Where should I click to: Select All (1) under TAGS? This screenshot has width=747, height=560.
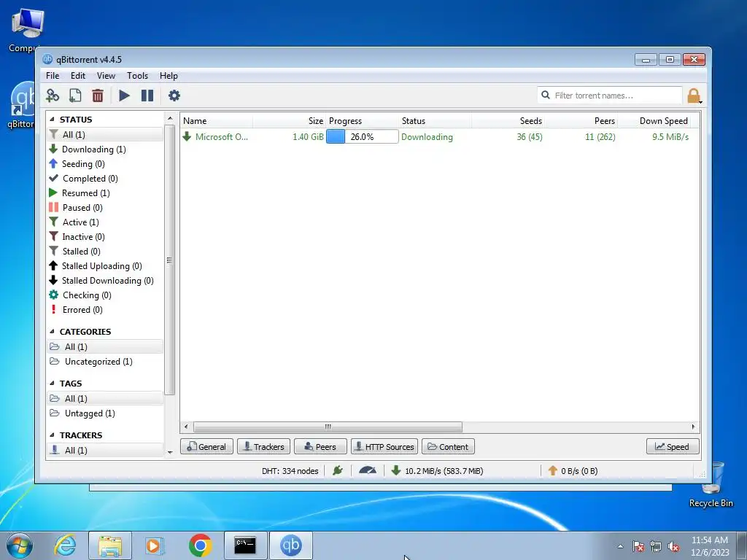105,399
